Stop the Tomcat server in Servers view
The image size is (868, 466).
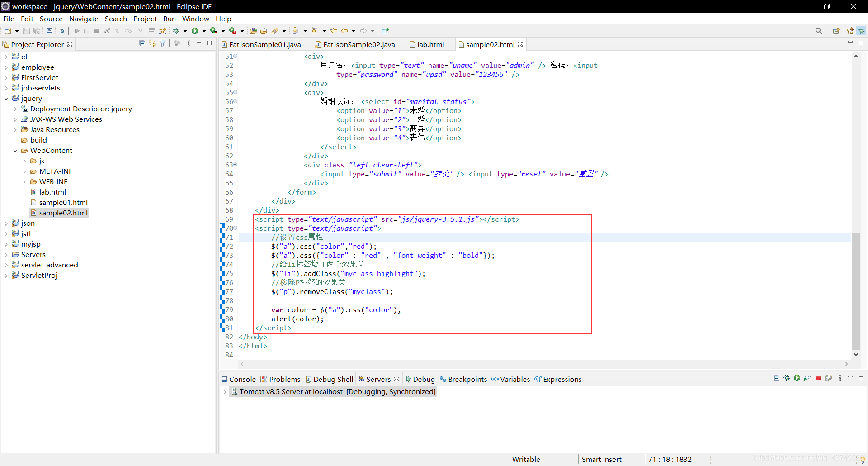818,378
